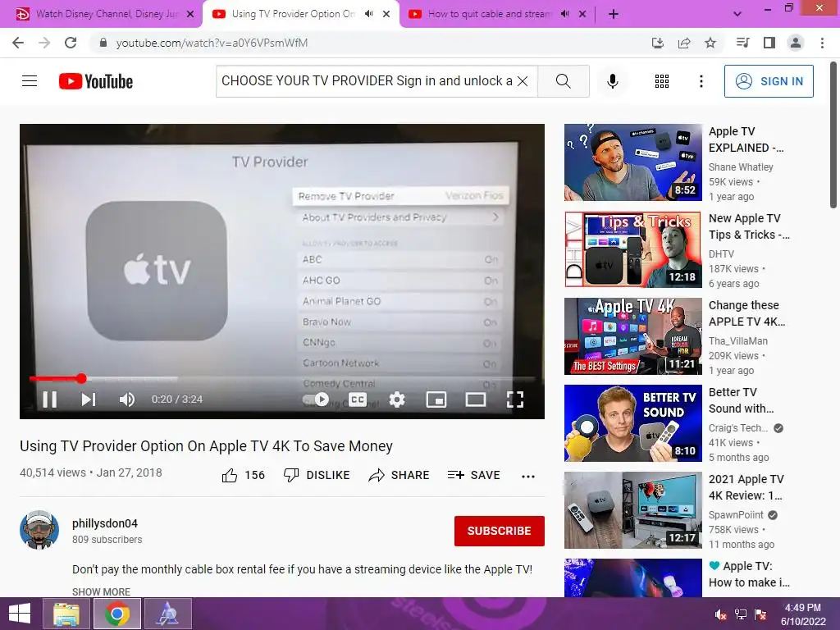Enable the miniplayer

point(436,399)
